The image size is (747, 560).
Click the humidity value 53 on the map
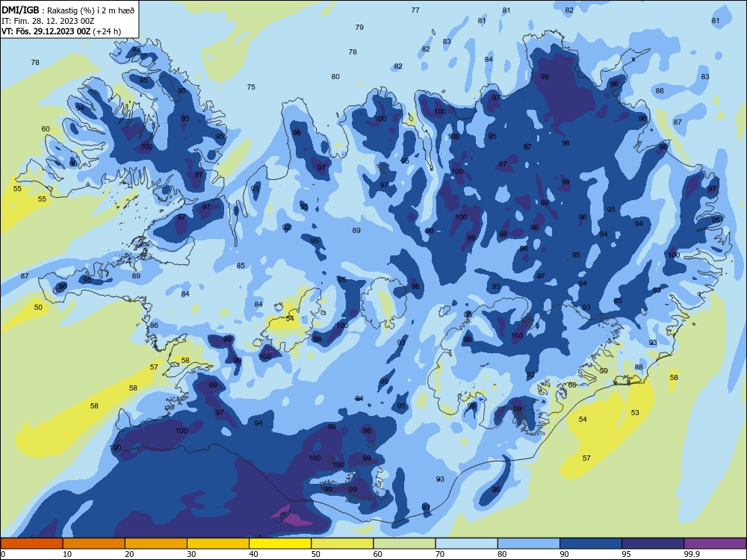635,412
